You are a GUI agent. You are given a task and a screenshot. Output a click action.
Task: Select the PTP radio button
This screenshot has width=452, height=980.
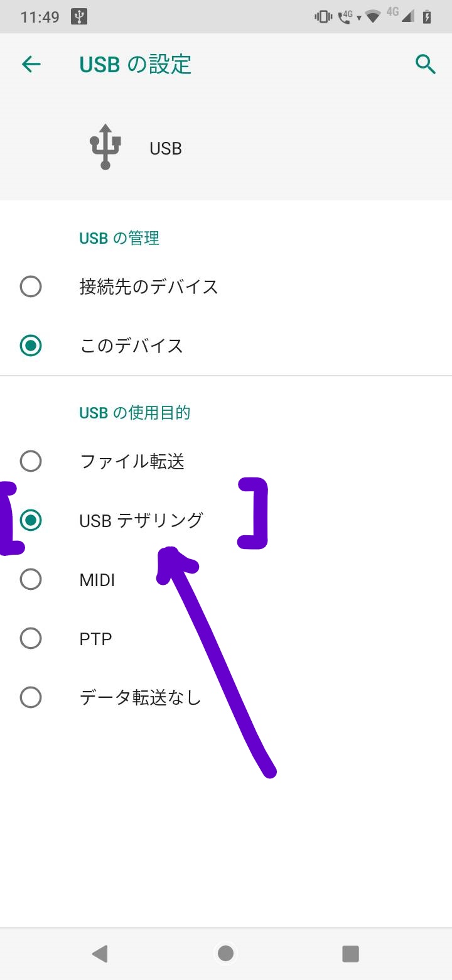point(31,639)
